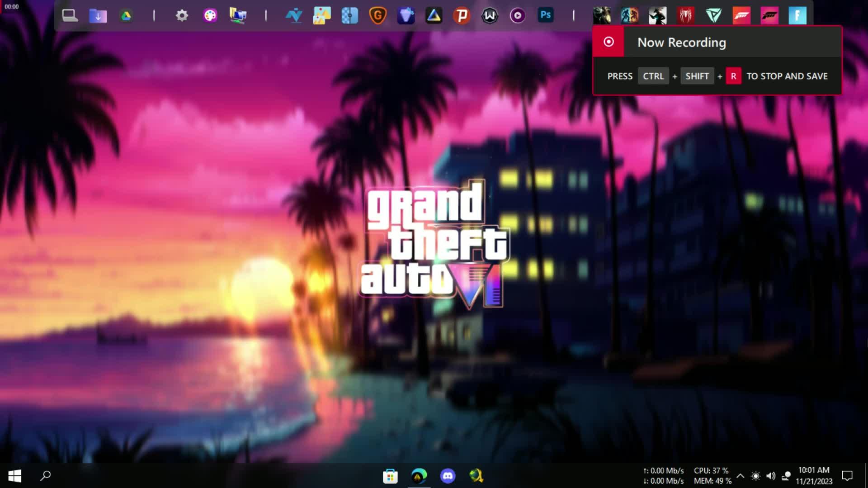Open the network computers folder icon
The height and width of the screenshot is (488, 868).
click(238, 16)
